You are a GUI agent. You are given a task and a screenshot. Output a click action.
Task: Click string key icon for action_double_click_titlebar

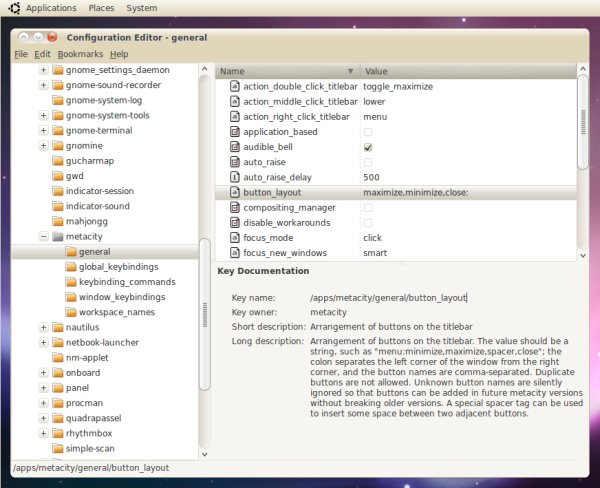pyautogui.click(x=235, y=86)
